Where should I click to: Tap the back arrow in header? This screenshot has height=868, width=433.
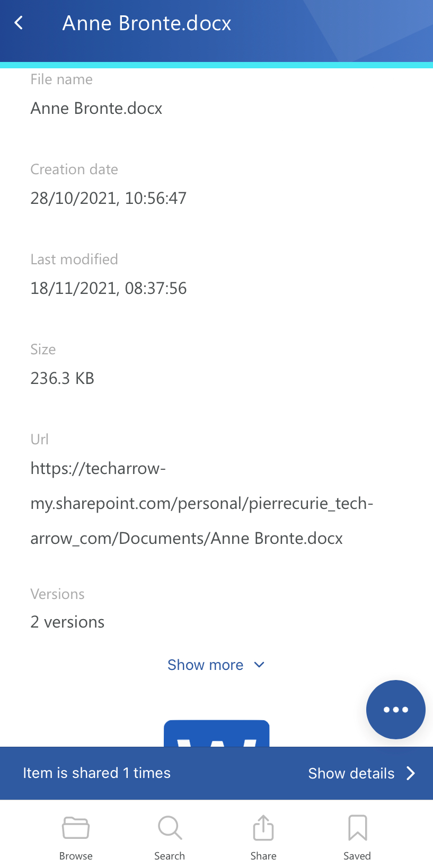pyautogui.click(x=19, y=23)
